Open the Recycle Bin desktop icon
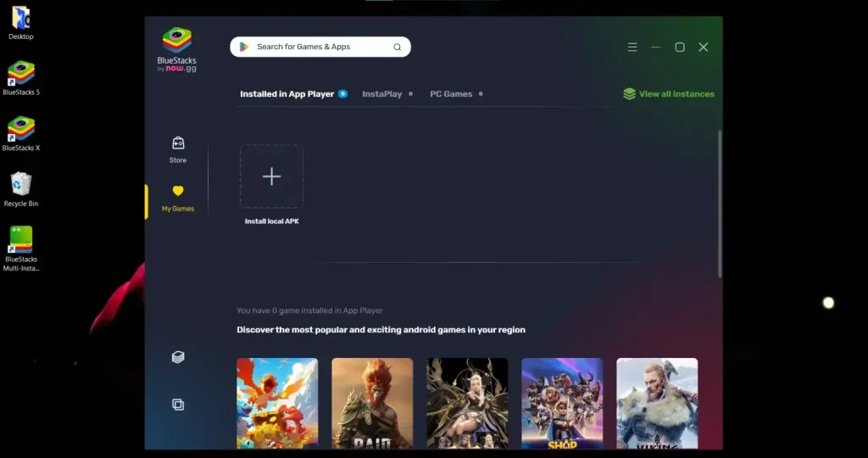The image size is (868, 458). coord(21,184)
